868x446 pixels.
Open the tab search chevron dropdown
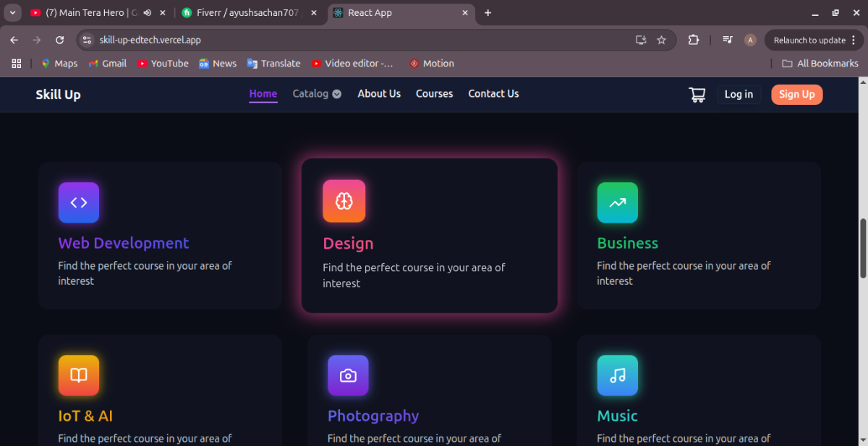click(12, 13)
